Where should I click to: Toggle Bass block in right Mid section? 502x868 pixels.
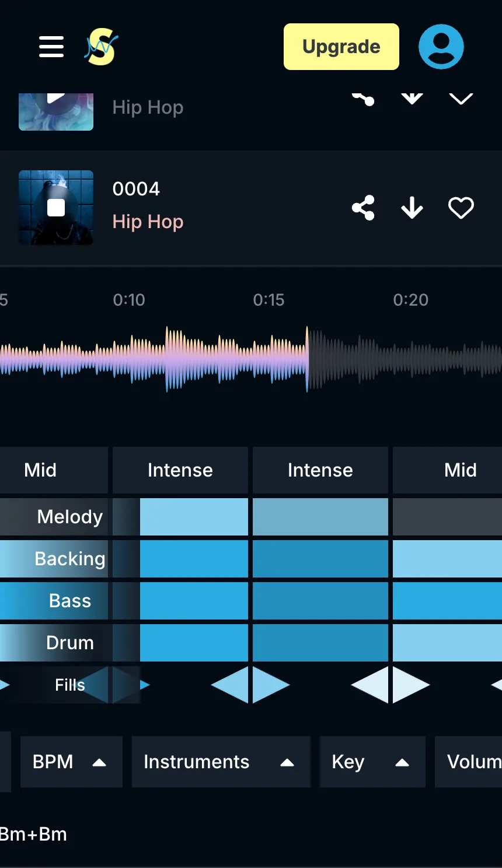[447, 601]
